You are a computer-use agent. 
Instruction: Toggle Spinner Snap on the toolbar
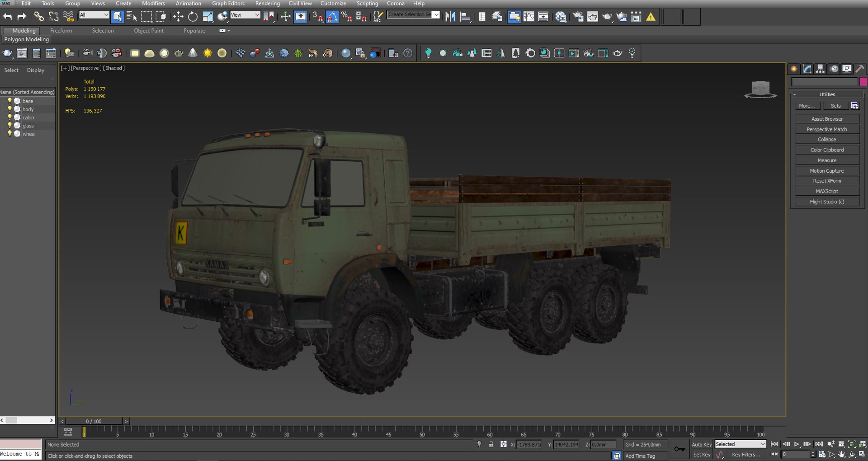[x=361, y=17]
